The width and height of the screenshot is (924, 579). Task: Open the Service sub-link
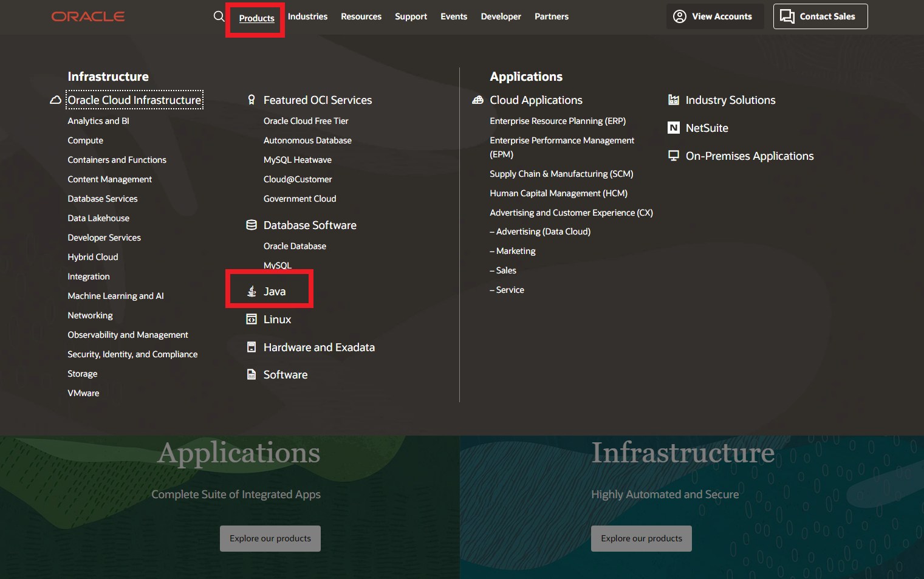click(x=507, y=290)
